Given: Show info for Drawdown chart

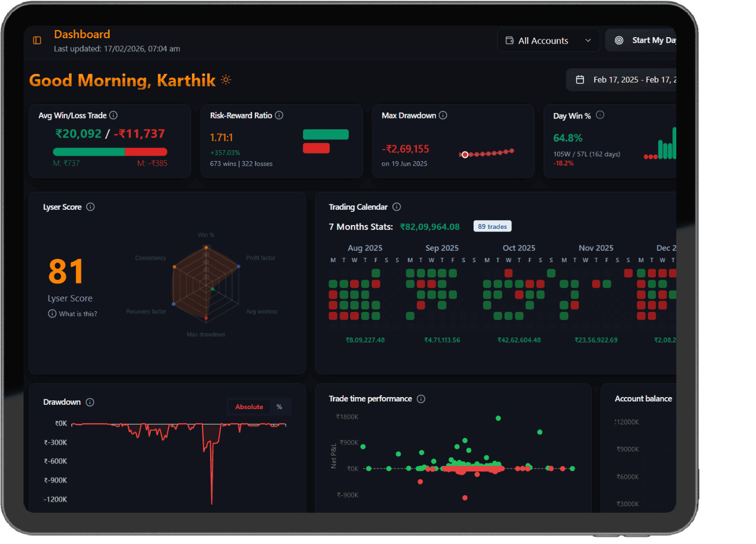Looking at the screenshot, I should coord(90,402).
